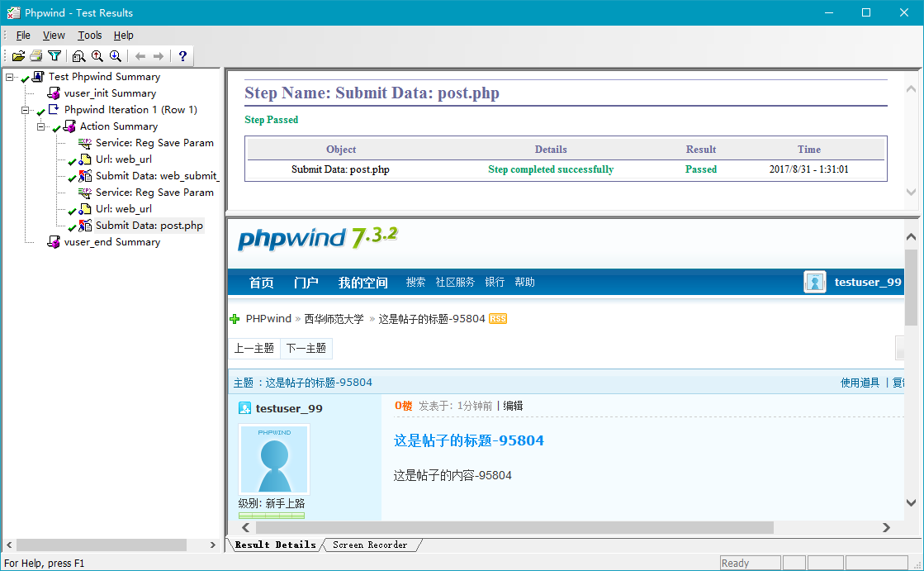Select the first Url: web_url step
Viewport: 924px width, 571px height.
tap(124, 159)
